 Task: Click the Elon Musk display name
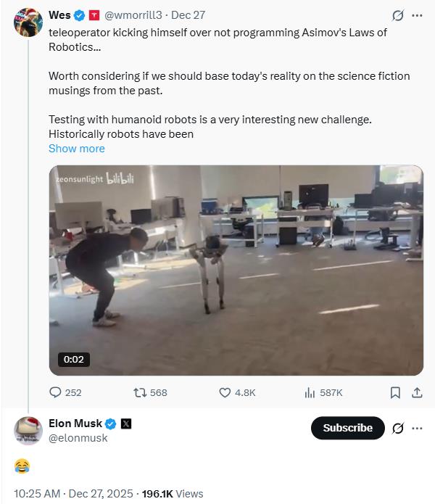75,424
